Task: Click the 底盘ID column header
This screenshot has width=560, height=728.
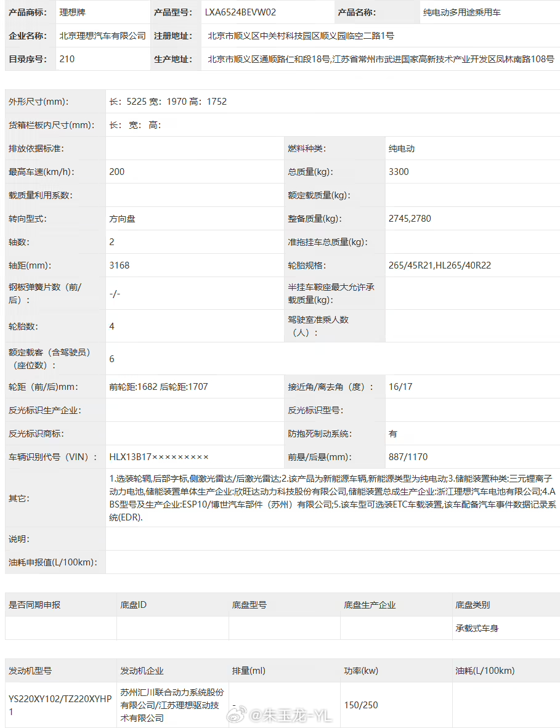Action: pos(133,605)
